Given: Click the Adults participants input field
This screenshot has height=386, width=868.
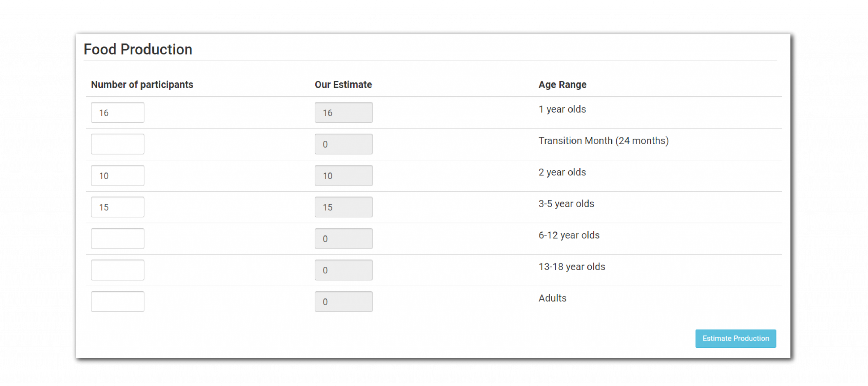Looking at the screenshot, I should [117, 302].
